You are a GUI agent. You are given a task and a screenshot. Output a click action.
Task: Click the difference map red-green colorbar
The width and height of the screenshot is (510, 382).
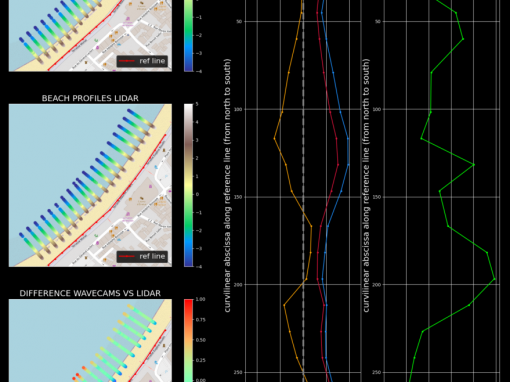(x=189, y=341)
